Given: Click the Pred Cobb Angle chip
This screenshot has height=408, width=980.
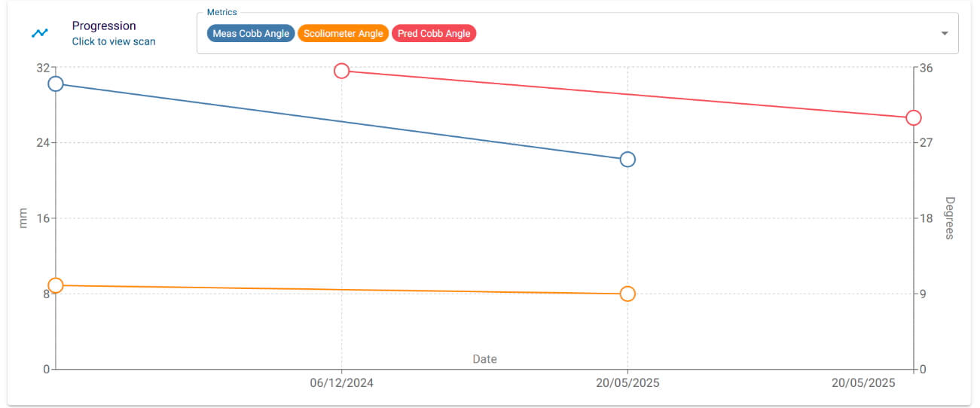Looking at the screenshot, I should [x=434, y=34].
